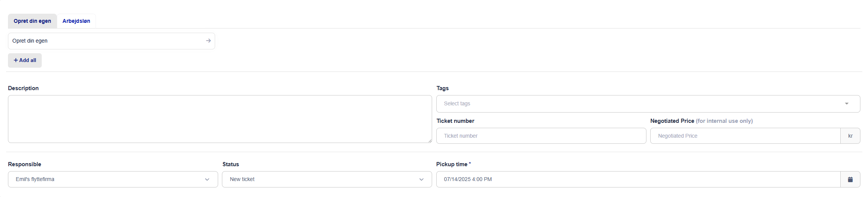The height and width of the screenshot is (197, 868).
Task: Click the Pickup time date field
Action: [638, 180]
